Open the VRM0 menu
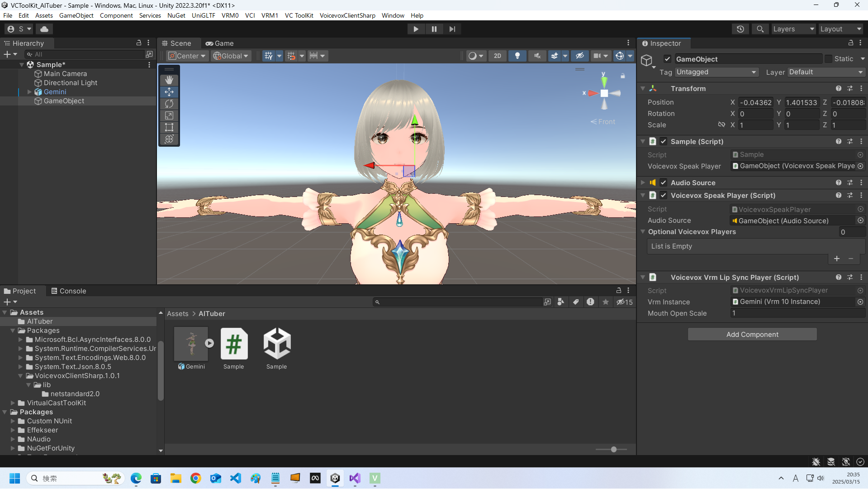The image size is (868, 489). tap(230, 15)
